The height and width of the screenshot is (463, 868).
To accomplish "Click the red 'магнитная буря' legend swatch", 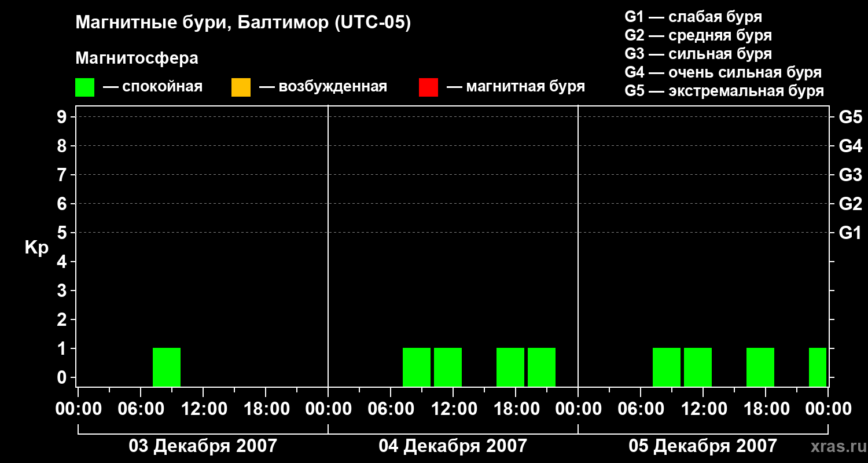I will pos(428,87).
